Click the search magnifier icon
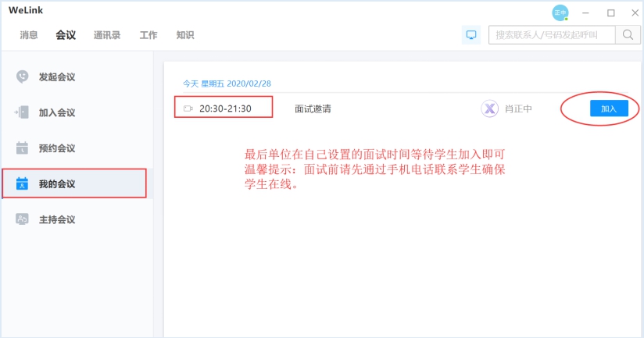The height and width of the screenshot is (338, 644). pos(628,35)
